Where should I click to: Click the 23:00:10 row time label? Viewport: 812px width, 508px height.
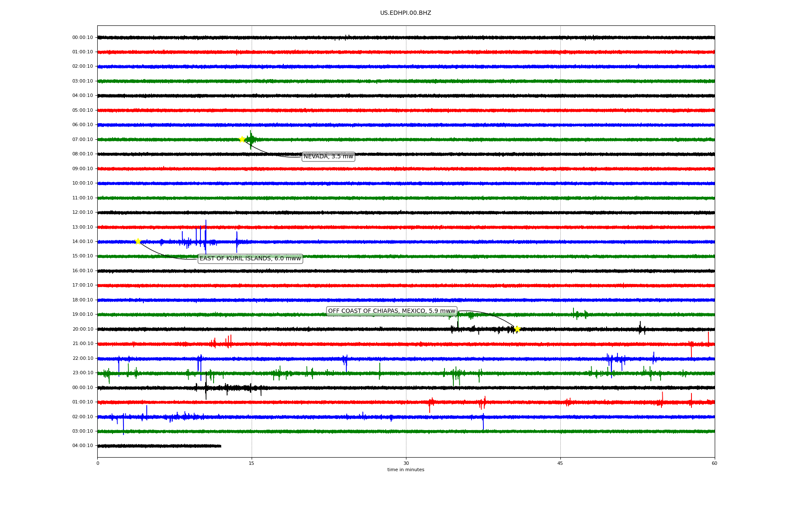(x=82, y=373)
